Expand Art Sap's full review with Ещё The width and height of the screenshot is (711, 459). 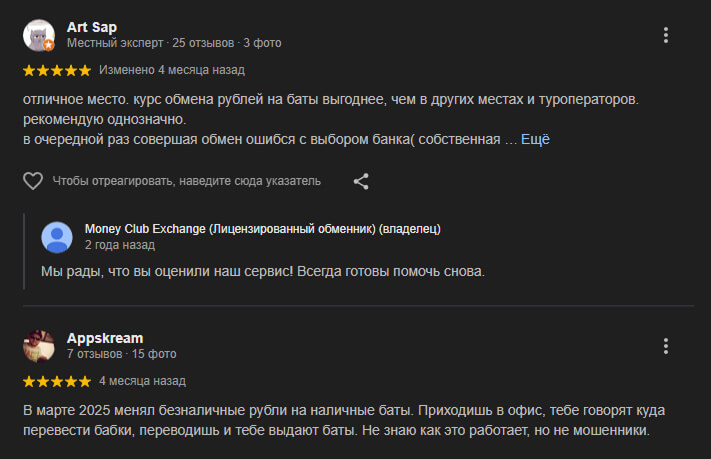coord(535,139)
